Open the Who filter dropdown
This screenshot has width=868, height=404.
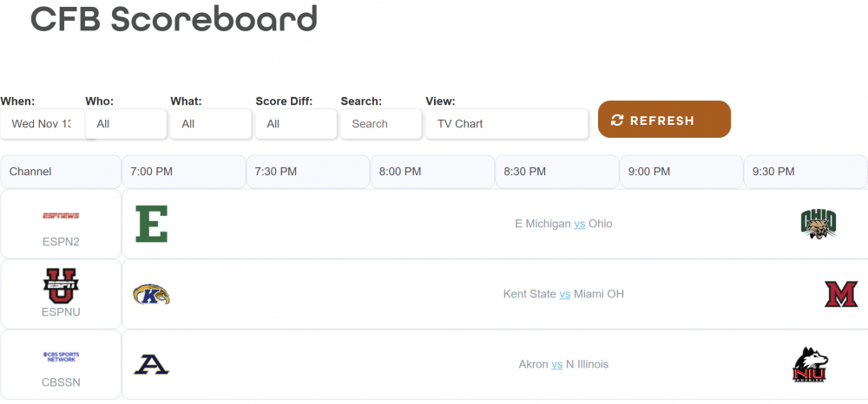click(x=126, y=124)
